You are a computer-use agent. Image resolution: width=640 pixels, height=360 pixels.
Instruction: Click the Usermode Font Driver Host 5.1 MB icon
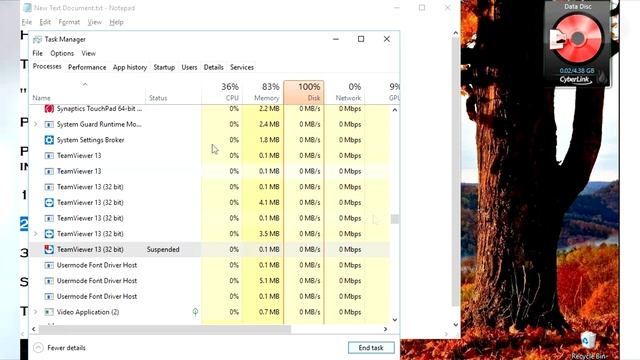(x=49, y=281)
